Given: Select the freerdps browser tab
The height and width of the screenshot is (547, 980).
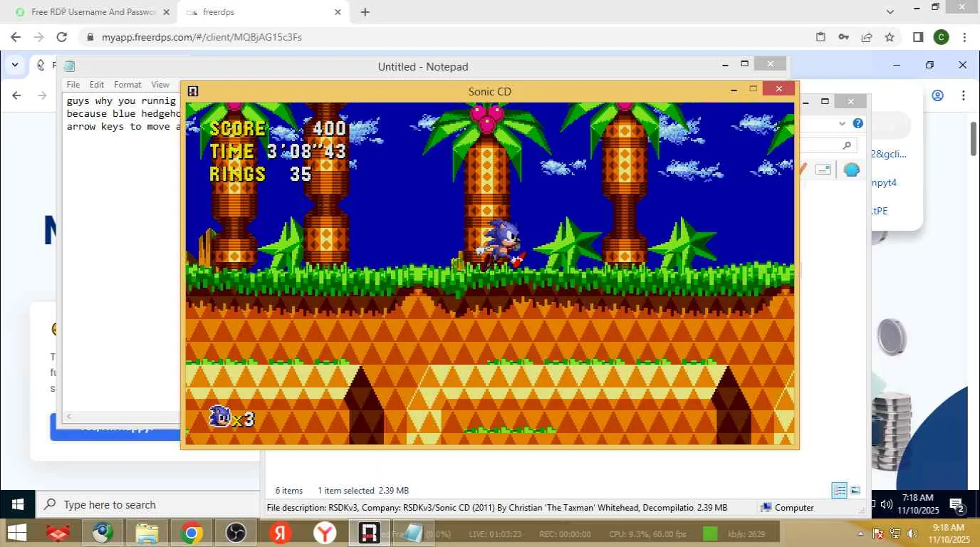Looking at the screenshot, I should tap(263, 12).
